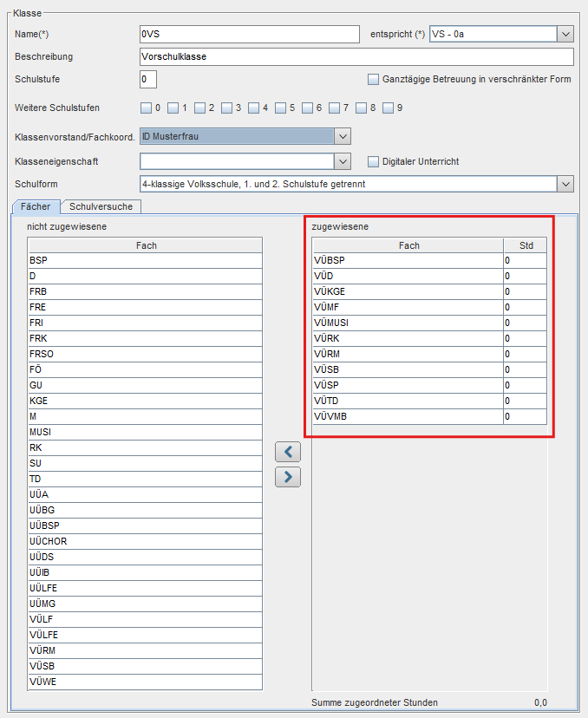Click the Name field containing 0VS
Viewport: 588px width, 718px height.
point(250,35)
